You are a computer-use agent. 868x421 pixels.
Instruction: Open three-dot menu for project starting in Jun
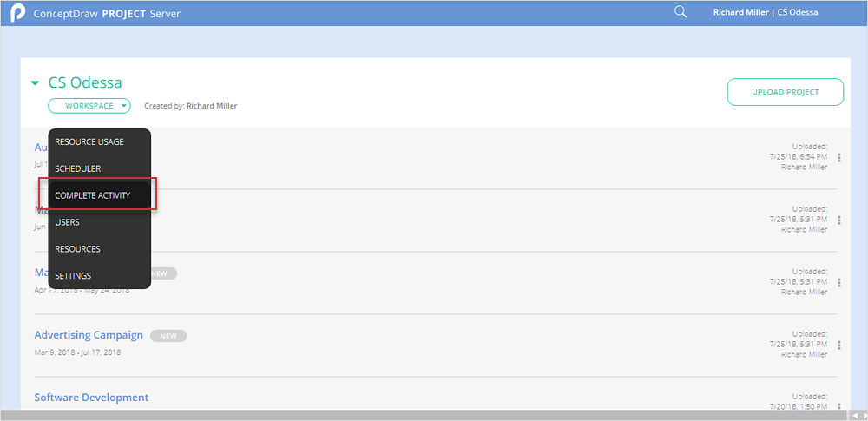pyautogui.click(x=839, y=220)
